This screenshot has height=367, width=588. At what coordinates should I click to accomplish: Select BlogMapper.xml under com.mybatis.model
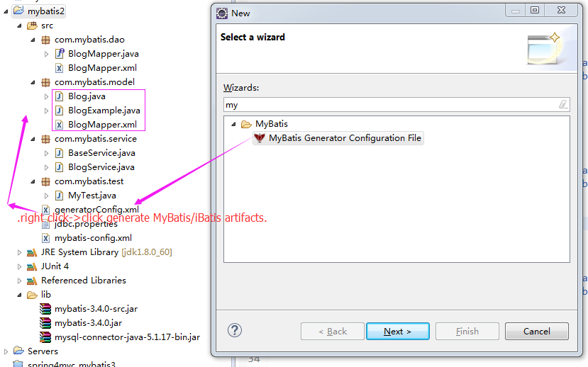click(x=102, y=125)
